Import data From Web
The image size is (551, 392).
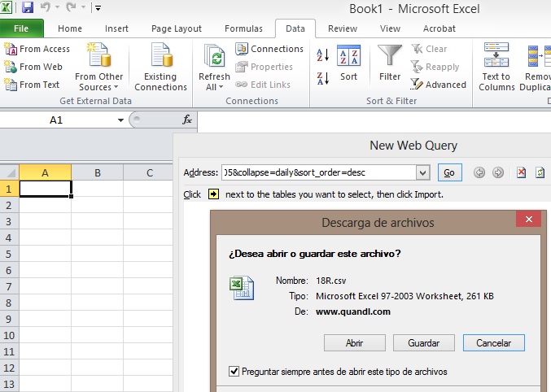33,67
